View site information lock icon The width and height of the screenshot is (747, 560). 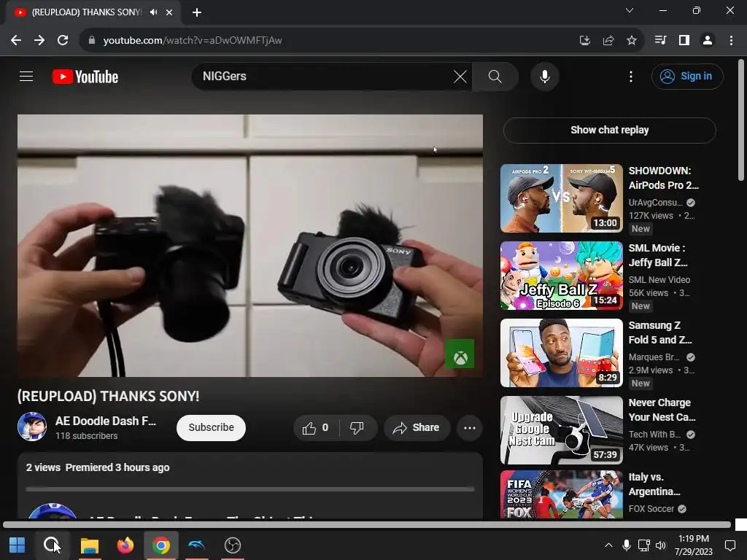[91, 41]
